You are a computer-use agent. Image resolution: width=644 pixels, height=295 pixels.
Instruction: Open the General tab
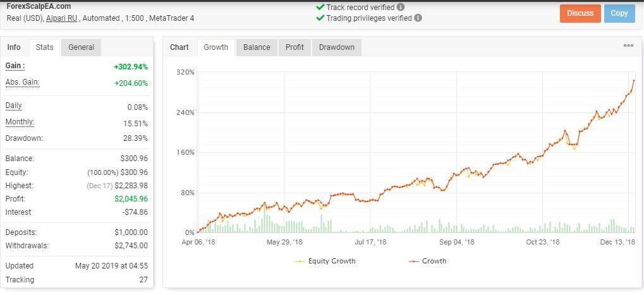tap(81, 47)
